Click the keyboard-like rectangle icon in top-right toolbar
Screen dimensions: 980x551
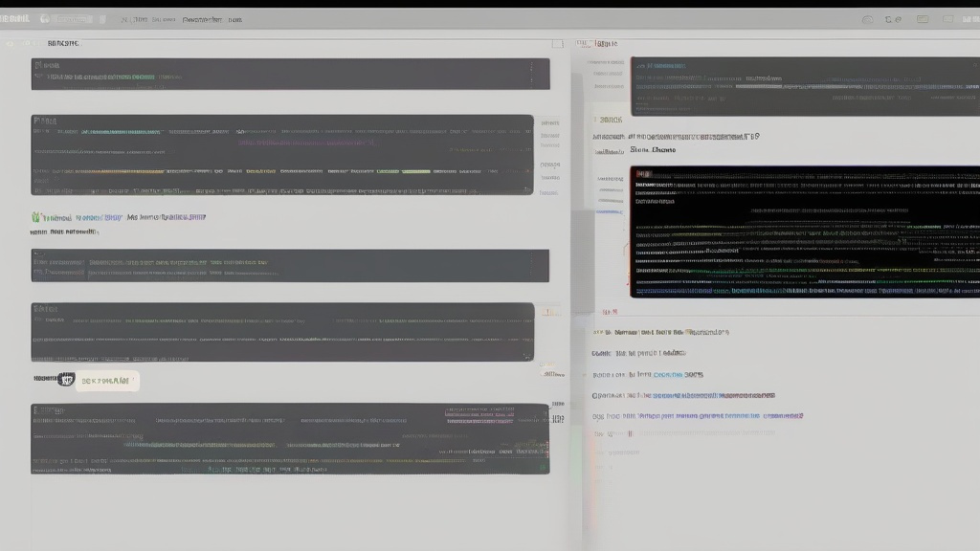coord(923,19)
